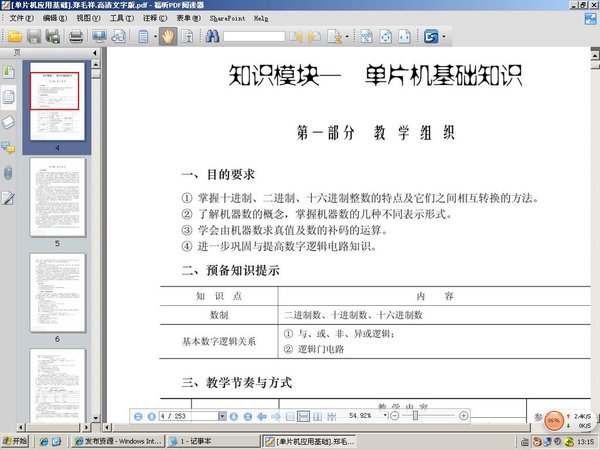Viewport: 600px width, 450px height.
Task: Switch to 1 - 记事本 taskbar button
Action: coord(214,441)
